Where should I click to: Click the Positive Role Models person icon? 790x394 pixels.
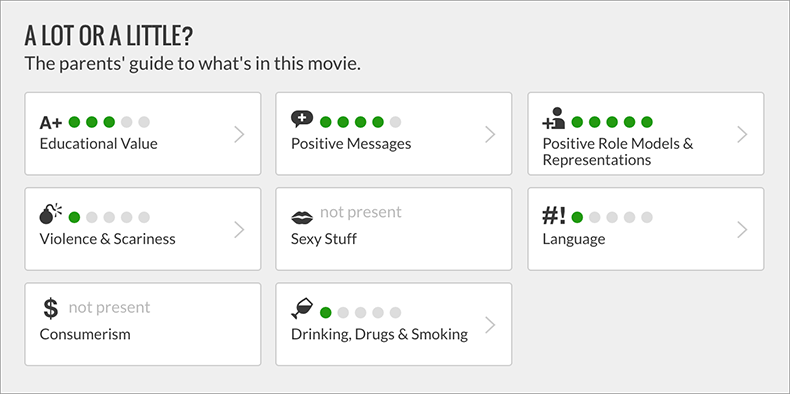(x=554, y=118)
